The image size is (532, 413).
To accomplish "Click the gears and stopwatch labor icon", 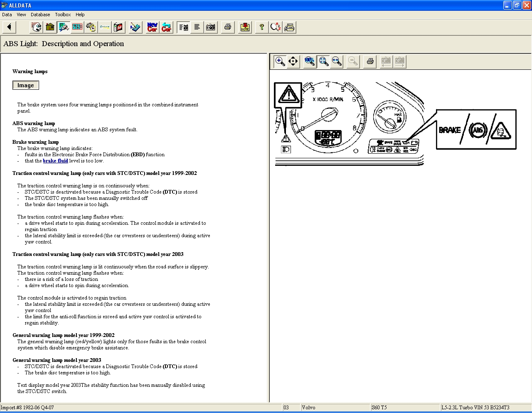I will [91, 27].
